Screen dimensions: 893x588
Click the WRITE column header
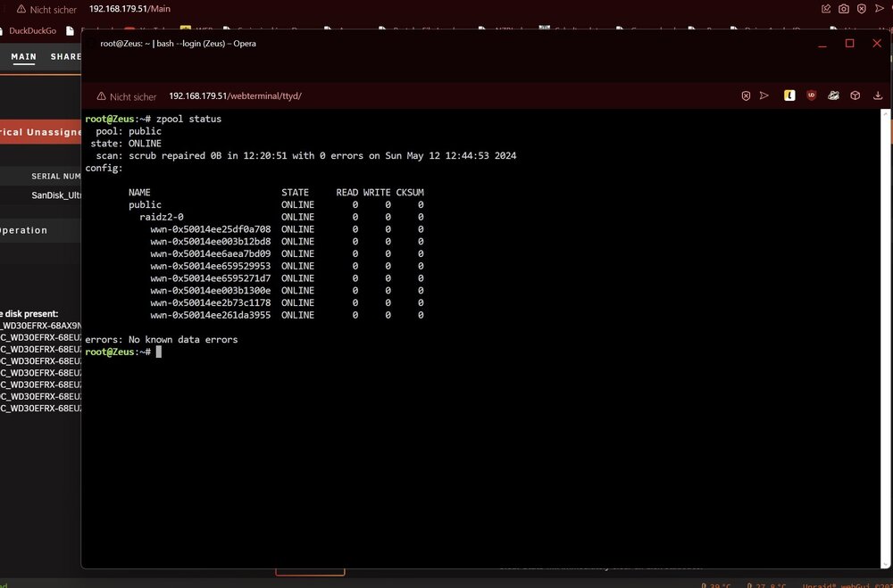click(377, 193)
